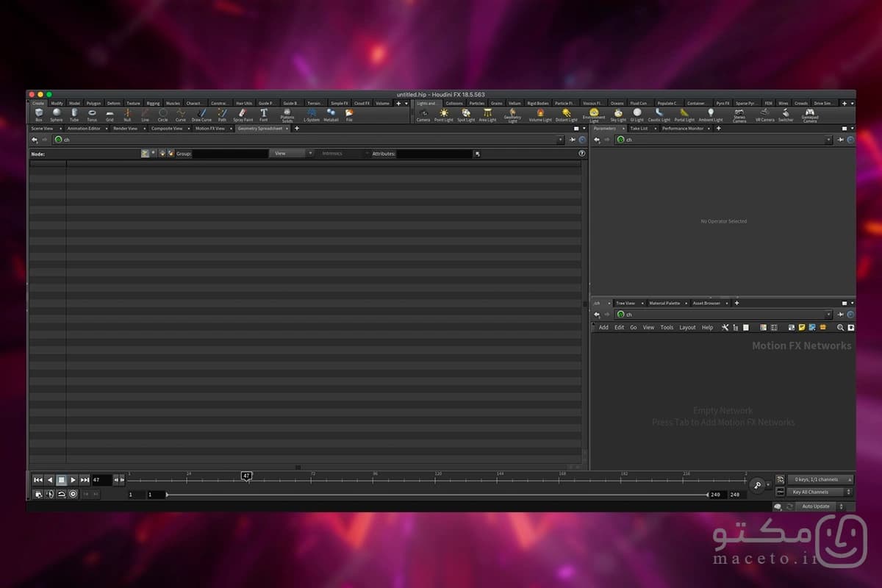Jump to the first frame
The width and height of the screenshot is (882, 588).
[x=37, y=480]
